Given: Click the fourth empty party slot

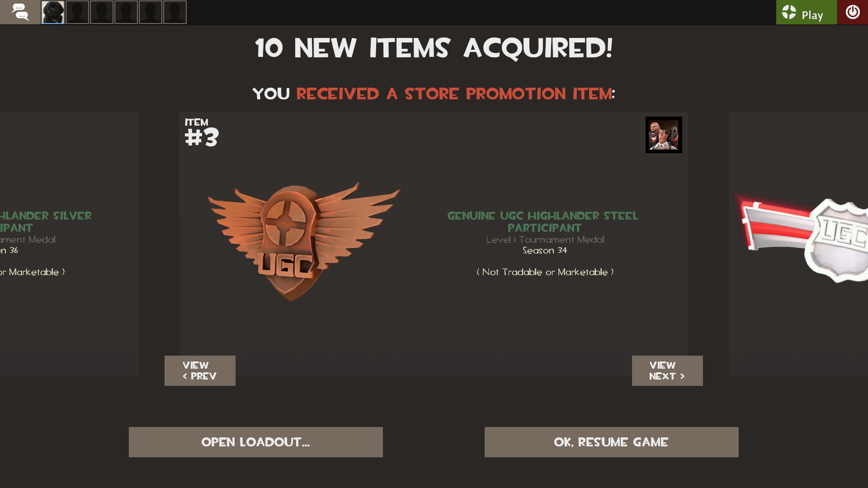Looking at the screenshot, I should pyautogui.click(x=126, y=12).
